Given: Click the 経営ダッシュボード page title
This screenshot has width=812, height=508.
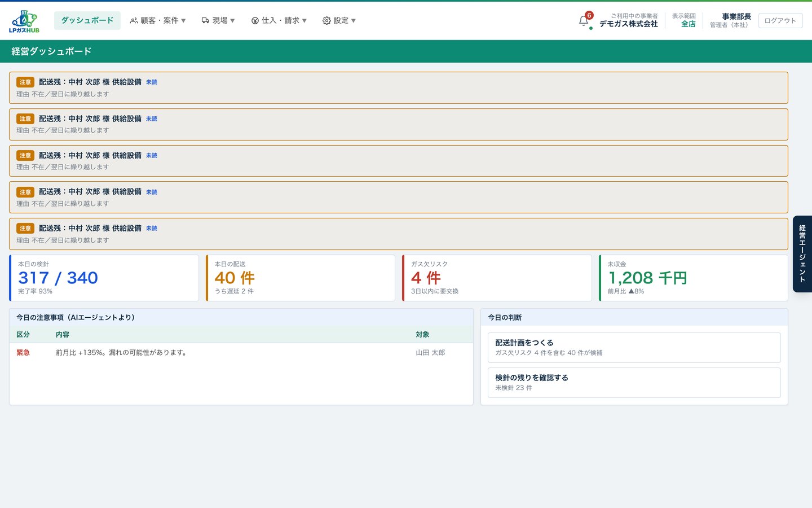Looking at the screenshot, I should pyautogui.click(x=51, y=51).
